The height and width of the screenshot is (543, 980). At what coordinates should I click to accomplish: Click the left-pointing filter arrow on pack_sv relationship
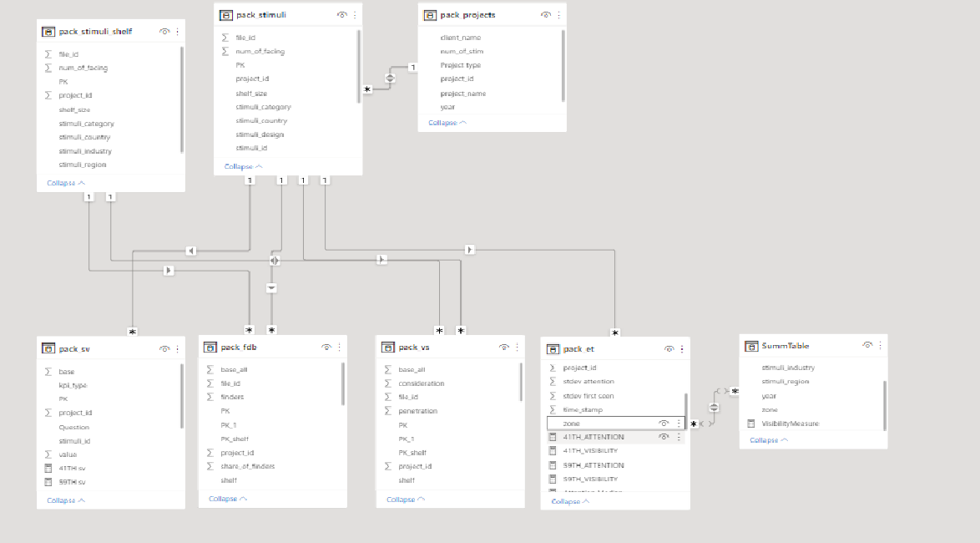(x=191, y=251)
